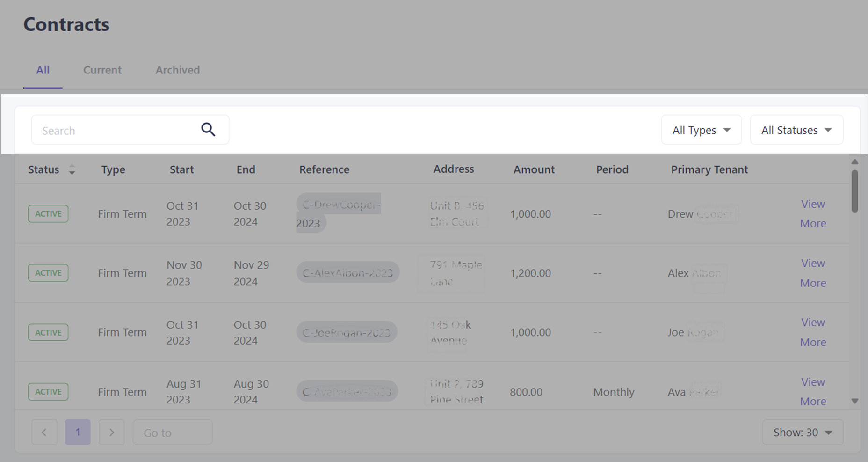Click the magnifying glass search icon
Image resolution: width=868 pixels, height=462 pixels.
click(x=208, y=130)
